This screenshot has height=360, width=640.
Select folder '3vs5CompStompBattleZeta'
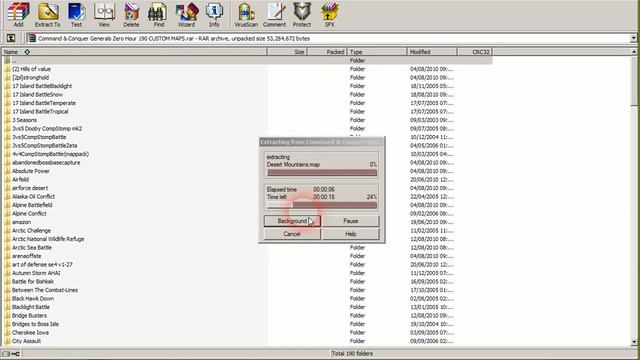pos(44,146)
